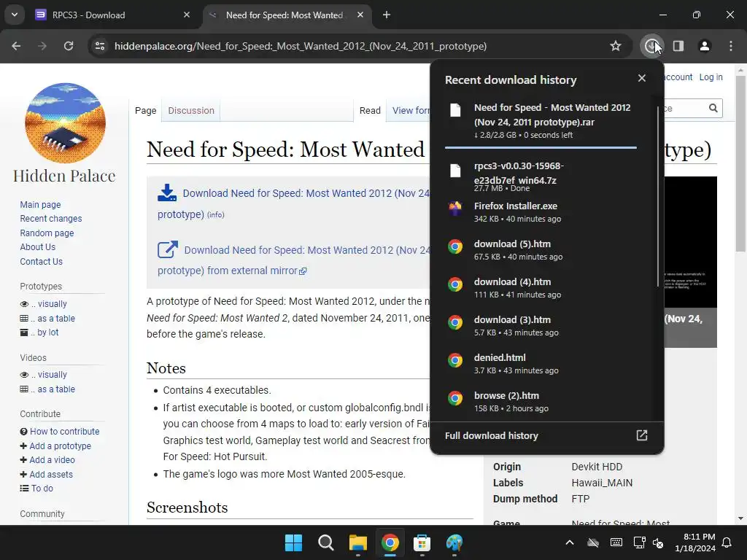The height and width of the screenshot is (560, 747).
Task: Click the download progress bar under the .rar file
Action: [541, 147]
